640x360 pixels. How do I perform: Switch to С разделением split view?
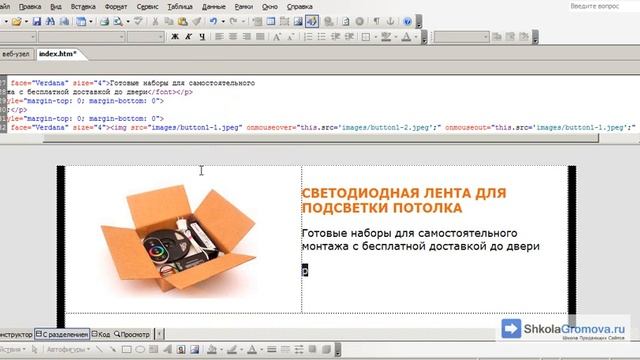point(62,334)
